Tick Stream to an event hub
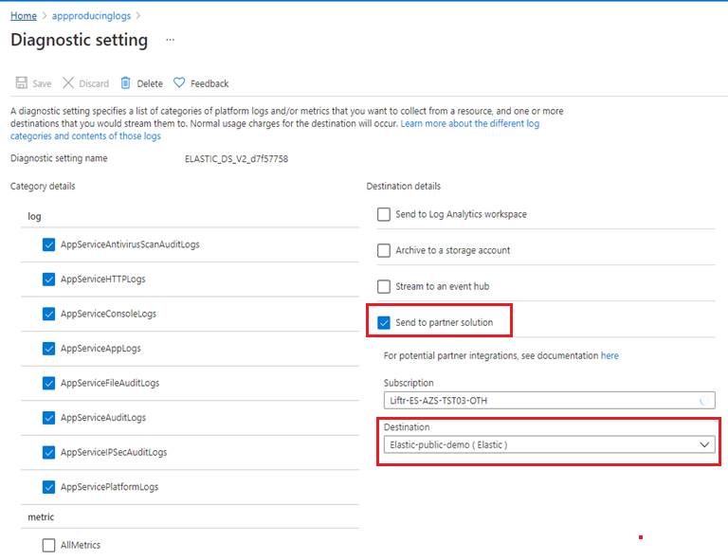Viewport: 728px width, 560px height. click(x=384, y=286)
